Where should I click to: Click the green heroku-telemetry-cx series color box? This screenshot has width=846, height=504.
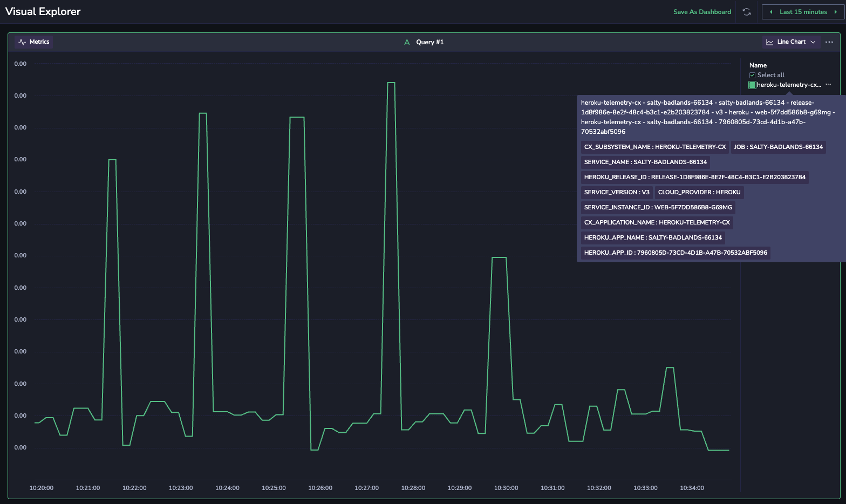point(752,85)
